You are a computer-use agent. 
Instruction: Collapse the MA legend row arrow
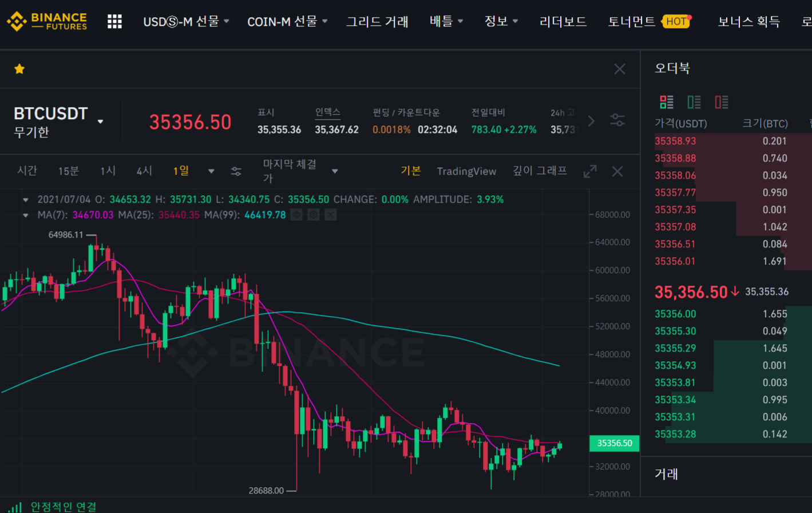coord(26,215)
